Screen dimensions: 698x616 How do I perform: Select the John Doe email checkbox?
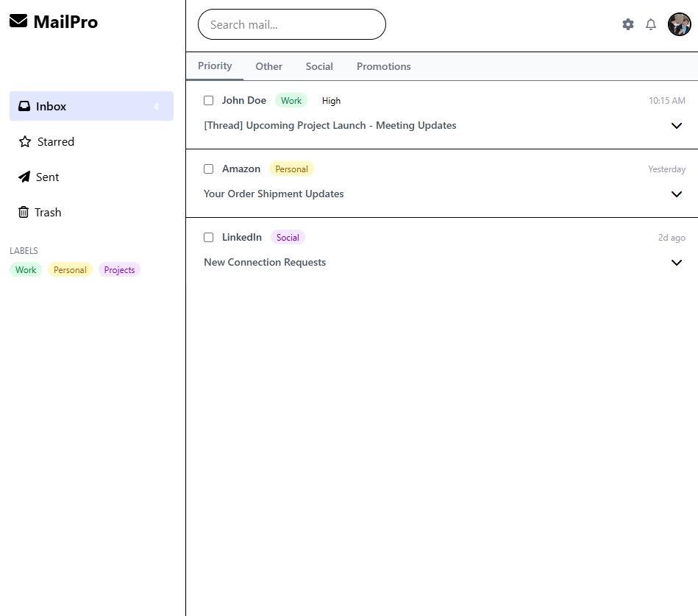[208, 101]
